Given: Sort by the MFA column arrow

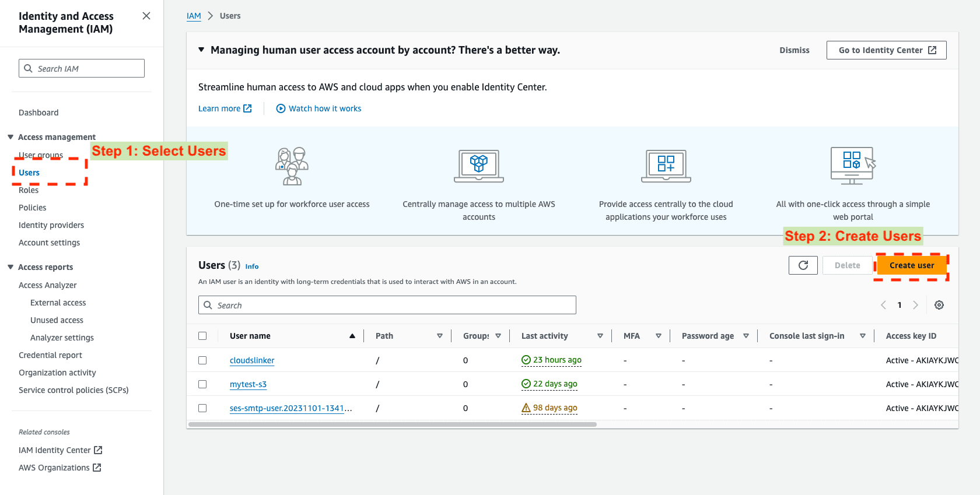Looking at the screenshot, I should pos(659,336).
